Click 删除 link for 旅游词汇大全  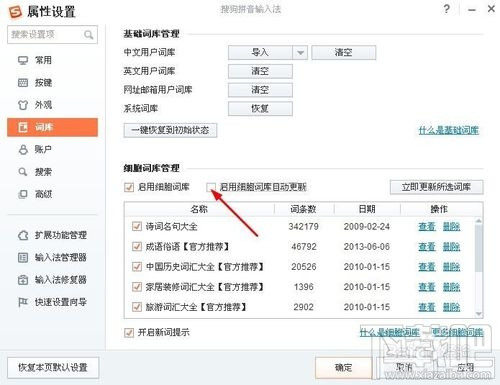point(451,307)
